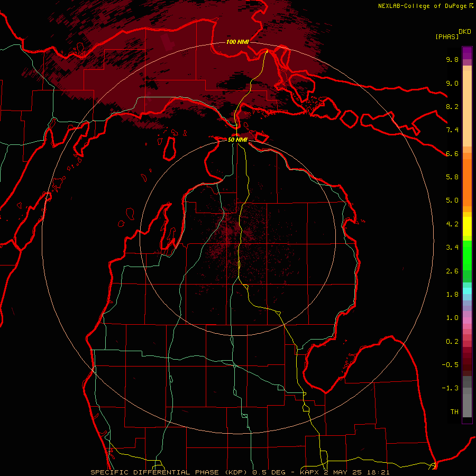The width and height of the screenshot is (476, 476).
Task: Click the 2.6 value on color scale
Action: point(452,271)
